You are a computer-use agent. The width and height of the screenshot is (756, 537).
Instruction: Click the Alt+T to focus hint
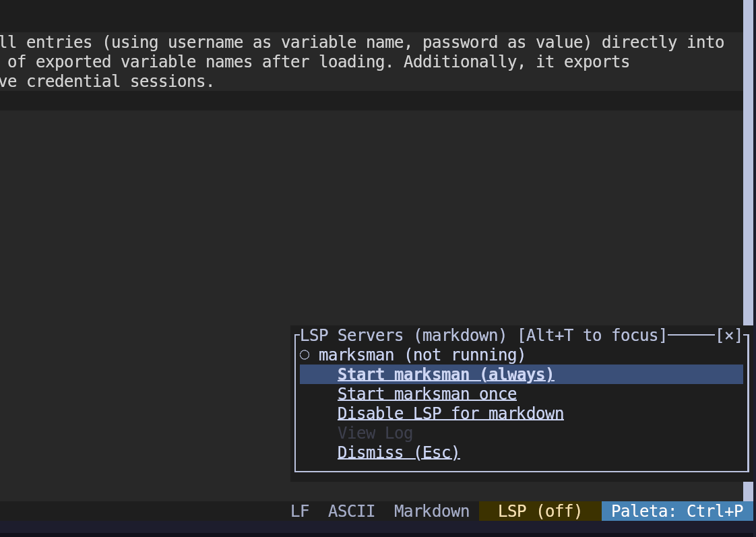[x=591, y=336]
